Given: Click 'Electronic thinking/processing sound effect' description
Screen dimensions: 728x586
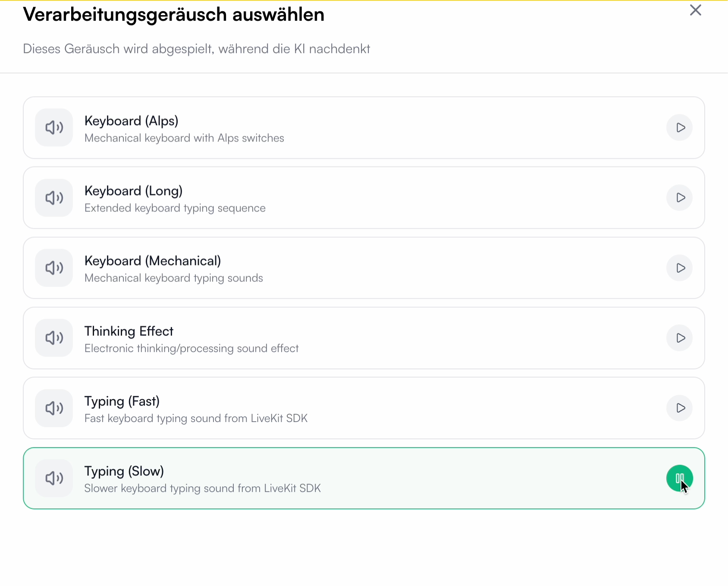Looking at the screenshot, I should pos(191,348).
